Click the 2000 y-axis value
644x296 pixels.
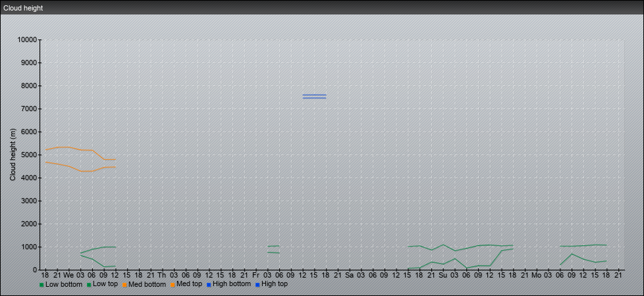click(x=29, y=224)
